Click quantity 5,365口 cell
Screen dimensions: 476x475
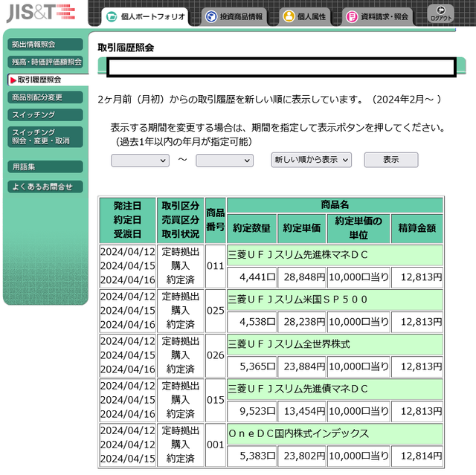click(251, 366)
